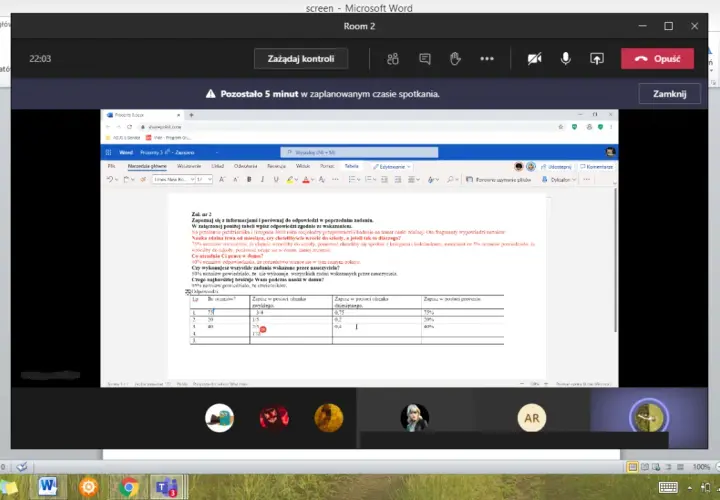This screenshot has height=500, width=720.
Task: Open the Plik ribbon tab
Action: tap(111, 166)
